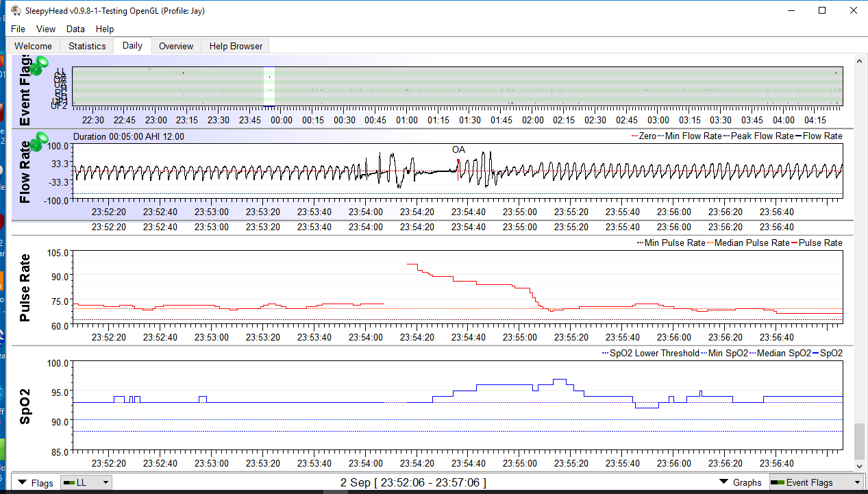Image resolution: width=868 pixels, height=494 pixels.
Task: Click the vertical scrollbar thumb on the right
Action: 859,442
